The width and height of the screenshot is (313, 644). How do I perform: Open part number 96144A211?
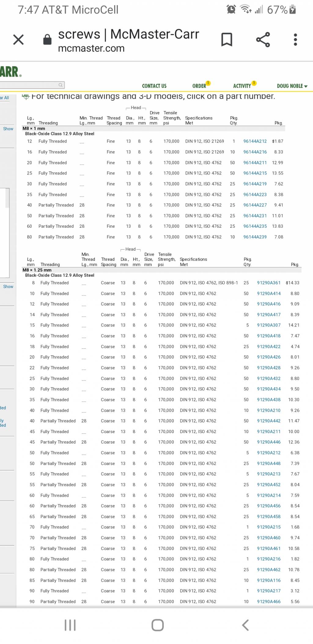click(255, 163)
